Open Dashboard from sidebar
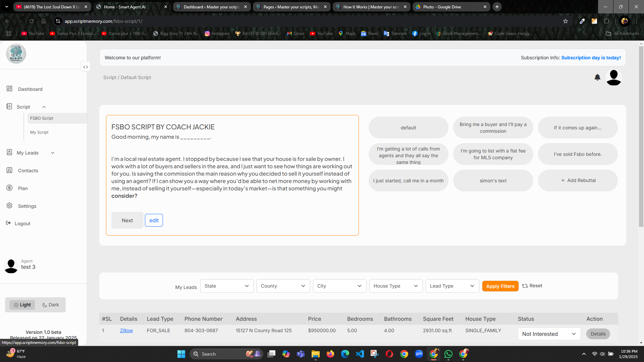This screenshot has height=362, width=644. point(30,89)
